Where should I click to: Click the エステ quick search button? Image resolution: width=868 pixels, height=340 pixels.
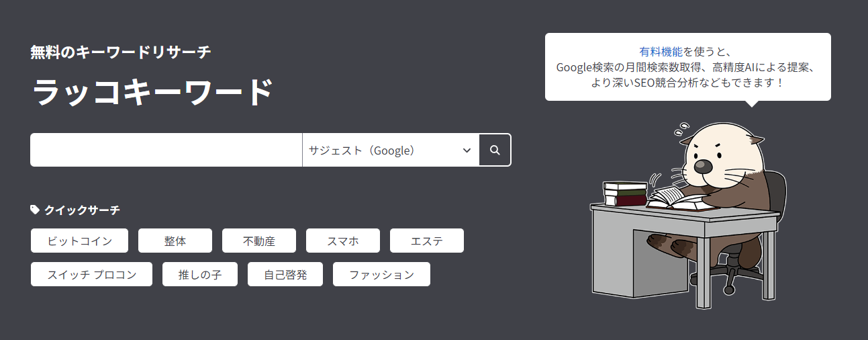pos(427,241)
